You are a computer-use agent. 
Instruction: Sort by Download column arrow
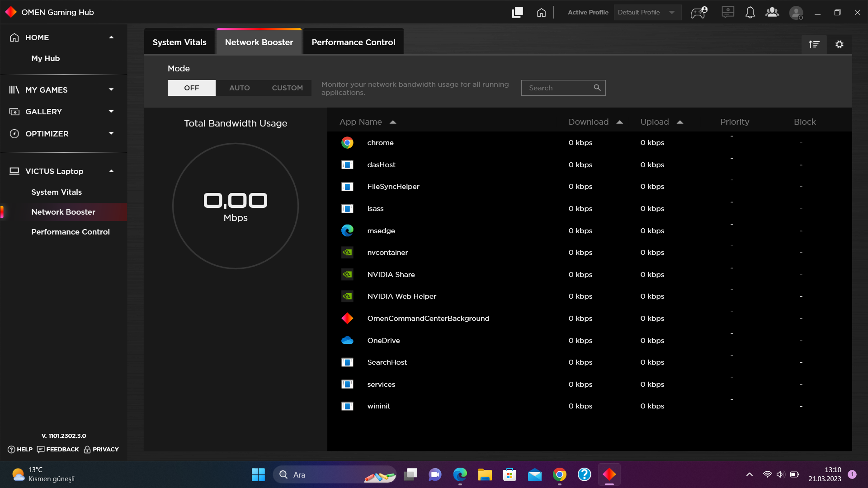(x=620, y=122)
